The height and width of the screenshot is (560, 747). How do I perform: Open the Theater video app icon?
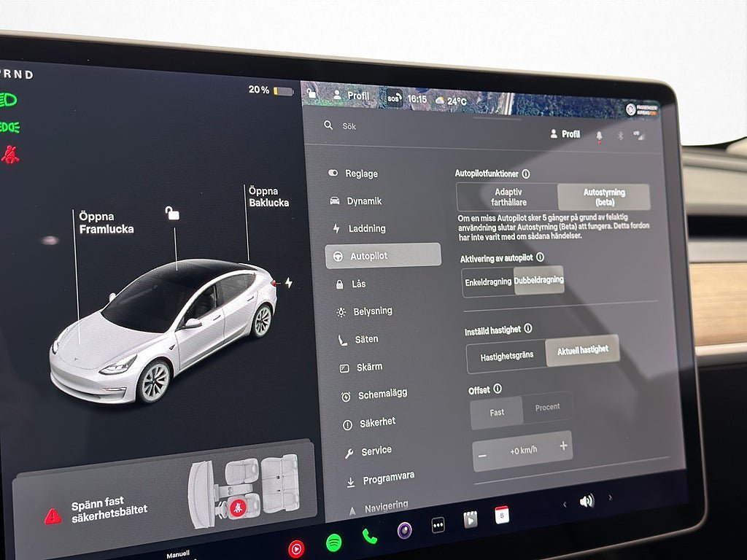click(x=471, y=519)
